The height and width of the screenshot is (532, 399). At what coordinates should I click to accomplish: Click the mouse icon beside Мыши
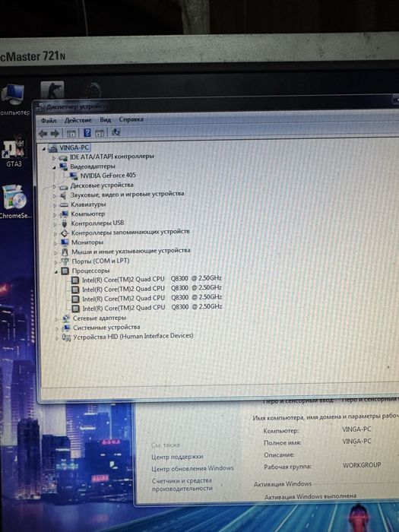[x=65, y=252]
